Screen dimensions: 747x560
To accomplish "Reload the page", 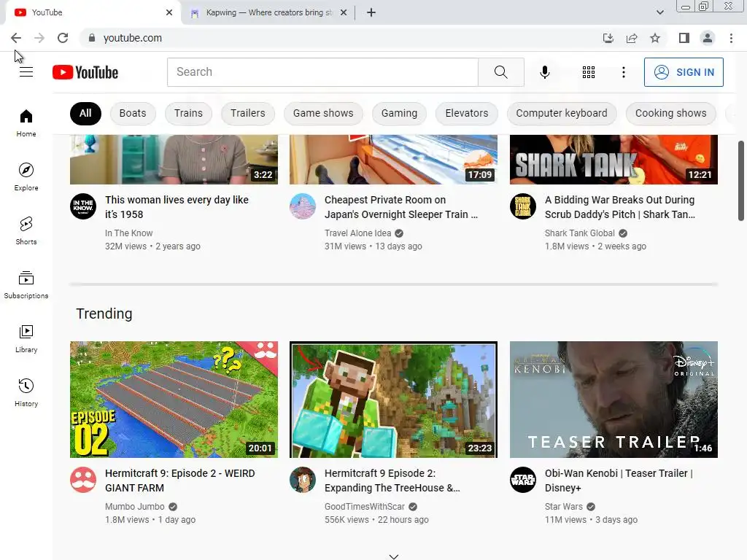I will [x=63, y=38].
